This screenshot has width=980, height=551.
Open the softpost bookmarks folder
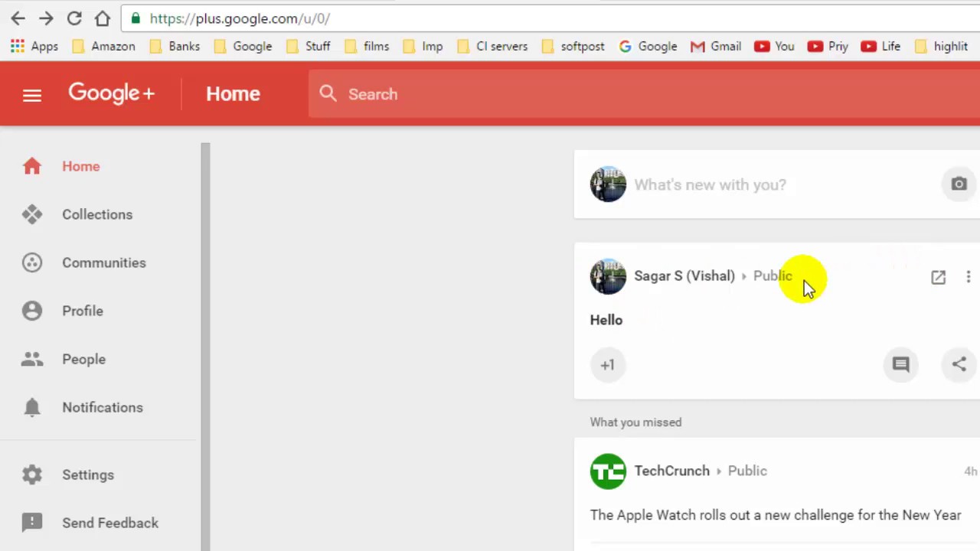pos(573,47)
